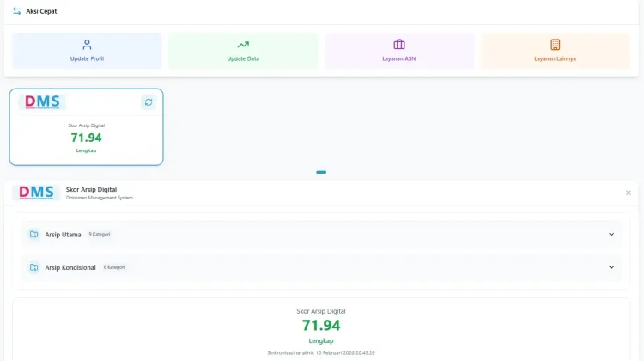Click the DMS logo in panel header
The image size is (644, 361).
click(x=36, y=193)
